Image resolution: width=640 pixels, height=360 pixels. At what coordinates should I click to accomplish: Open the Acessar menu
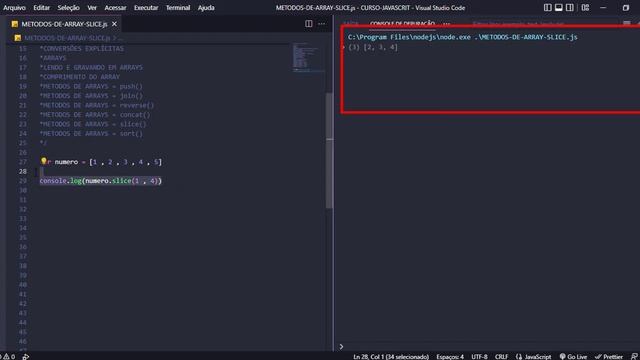click(115, 8)
